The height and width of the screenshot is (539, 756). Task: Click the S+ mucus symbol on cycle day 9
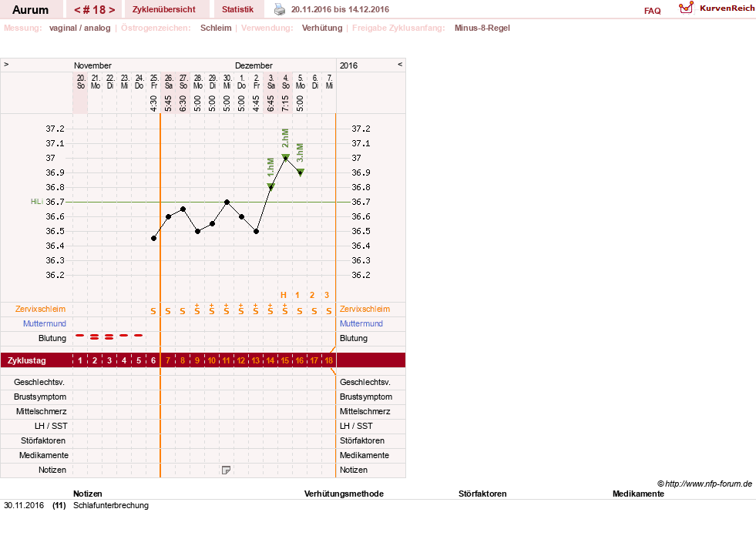197,310
